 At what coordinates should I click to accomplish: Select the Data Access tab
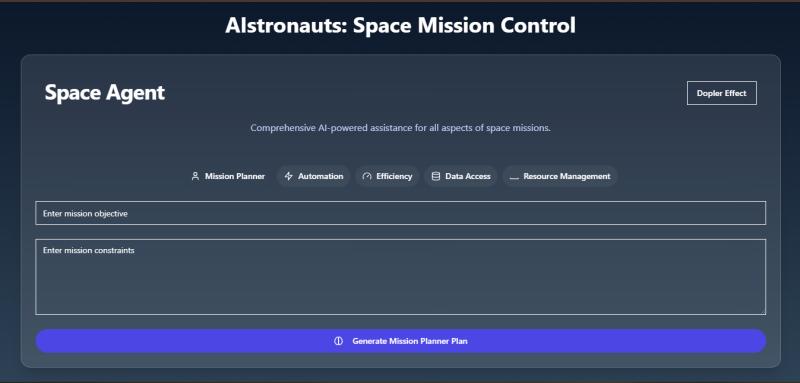(461, 176)
